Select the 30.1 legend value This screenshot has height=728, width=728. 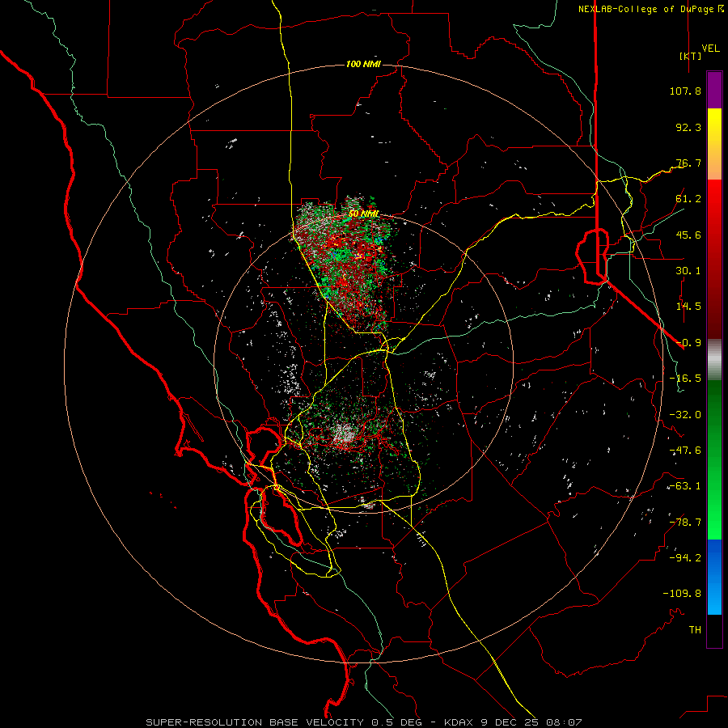pos(688,271)
